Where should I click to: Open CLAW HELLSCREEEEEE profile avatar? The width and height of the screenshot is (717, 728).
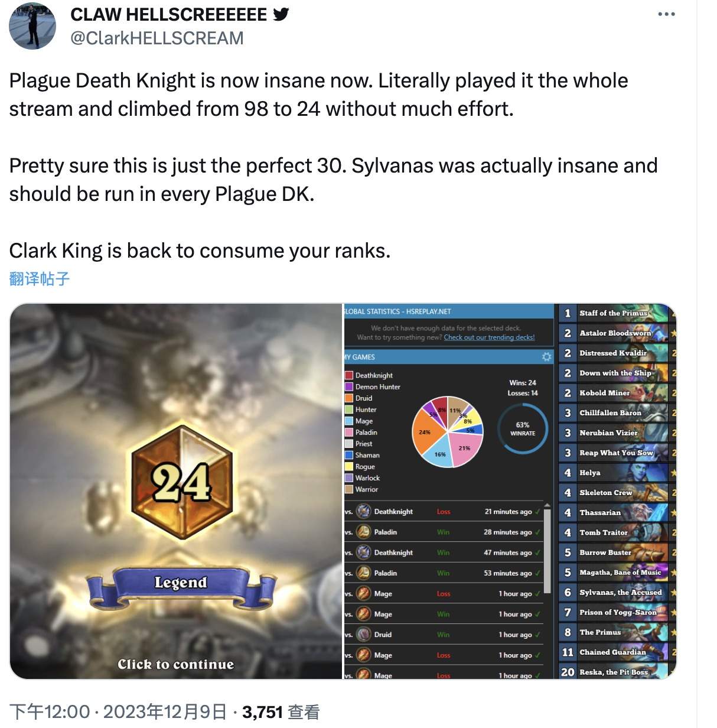point(32,26)
